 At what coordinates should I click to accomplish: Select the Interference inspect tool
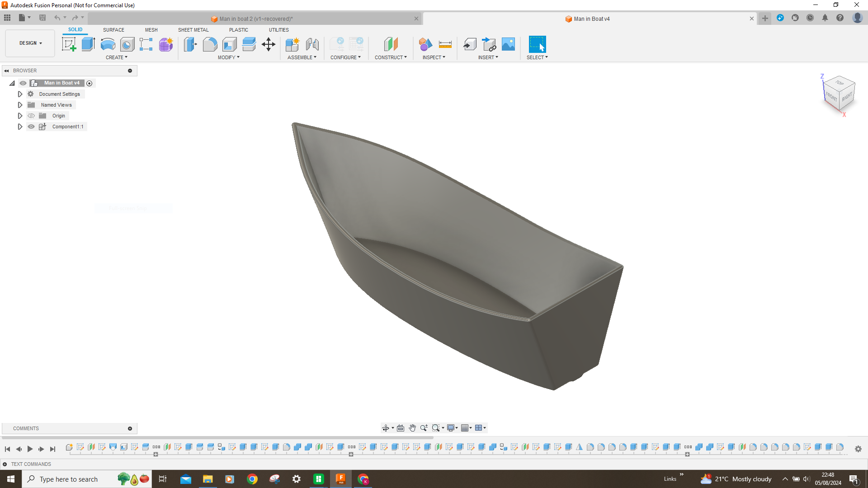pyautogui.click(x=425, y=44)
